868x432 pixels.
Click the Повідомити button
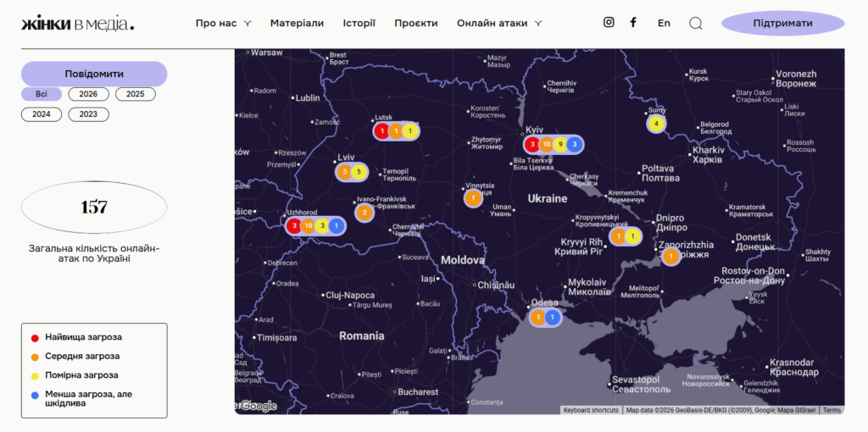(94, 75)
